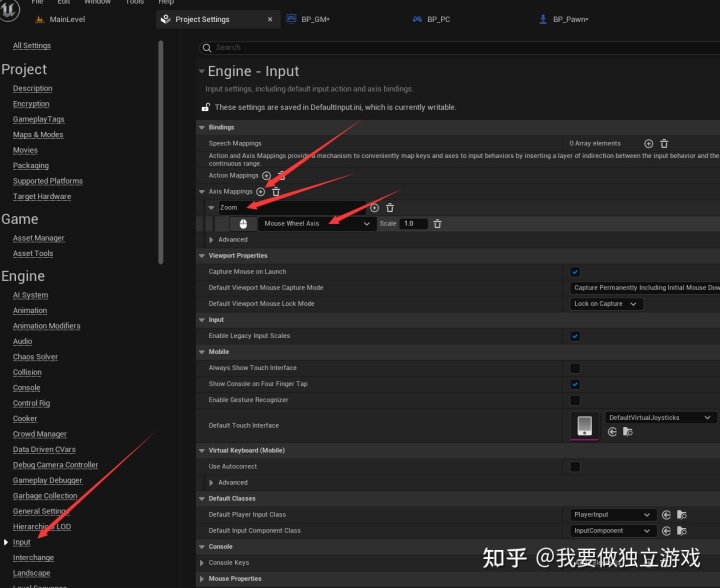
Task: Click the category sidebar scrollbar
Action: pyautogui.click(x=161, y=152)
